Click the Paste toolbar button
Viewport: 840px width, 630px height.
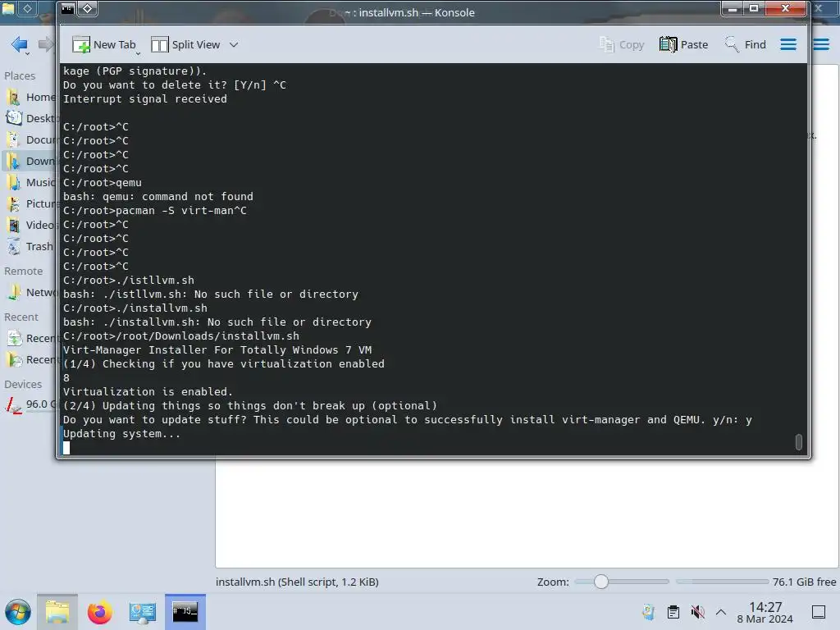(x=683, y=44)
